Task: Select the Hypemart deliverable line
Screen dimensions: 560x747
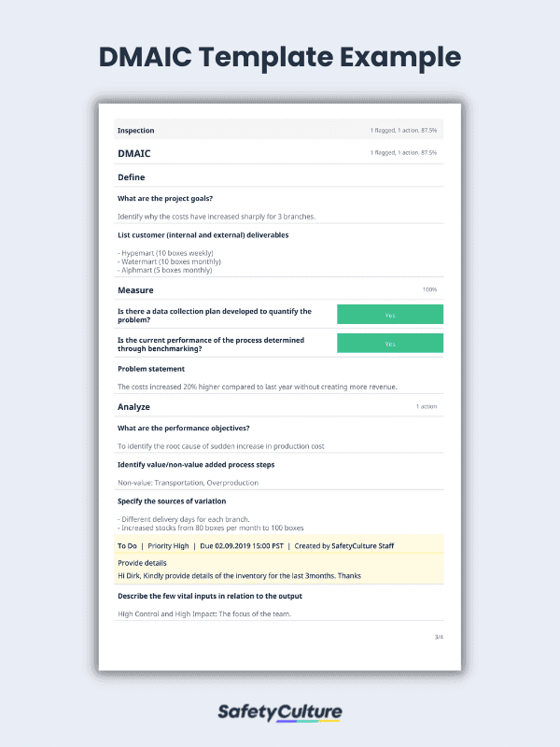Action: (165, 253)
